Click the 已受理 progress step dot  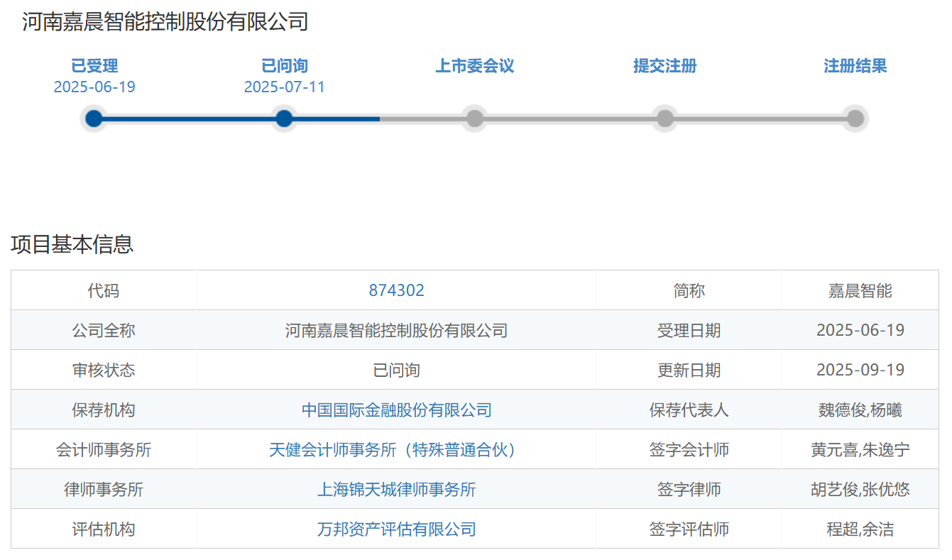click(94, 119)
